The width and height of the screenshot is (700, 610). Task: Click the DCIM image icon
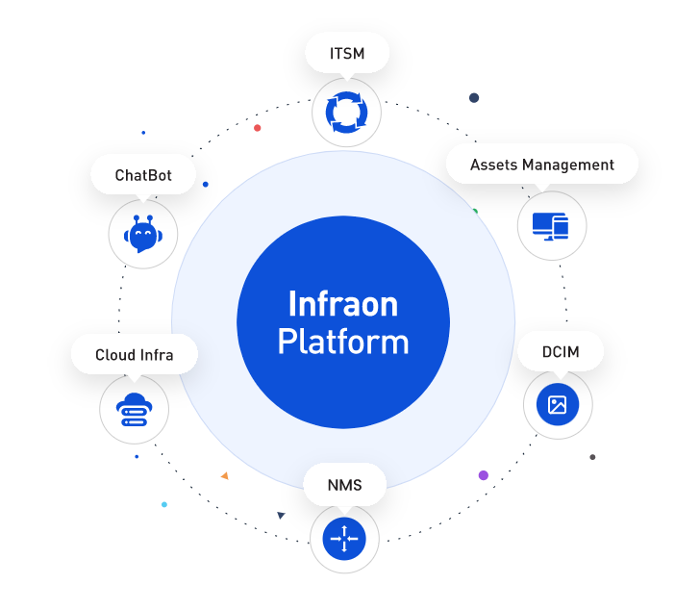click(x=558, y=405)
